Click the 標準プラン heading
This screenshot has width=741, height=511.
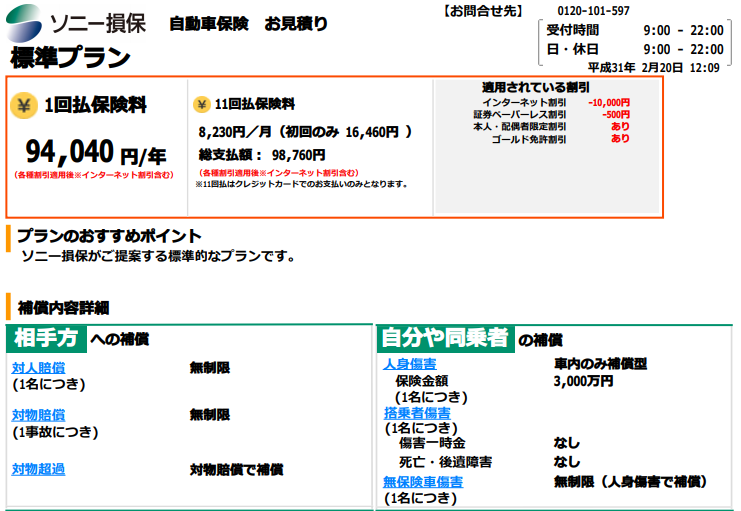pyautogui.click(x=70, y=57)
